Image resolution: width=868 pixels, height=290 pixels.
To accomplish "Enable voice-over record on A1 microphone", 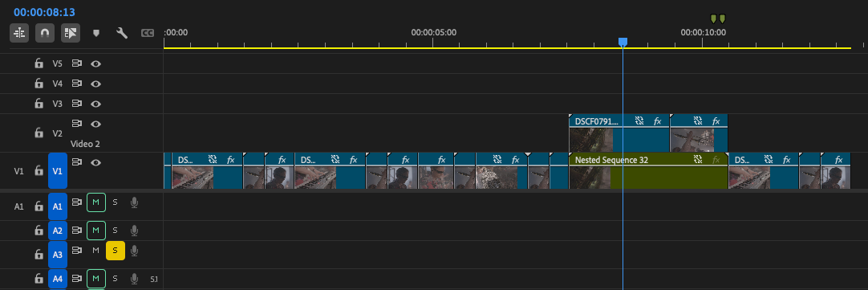I will (x=134, y=202).
